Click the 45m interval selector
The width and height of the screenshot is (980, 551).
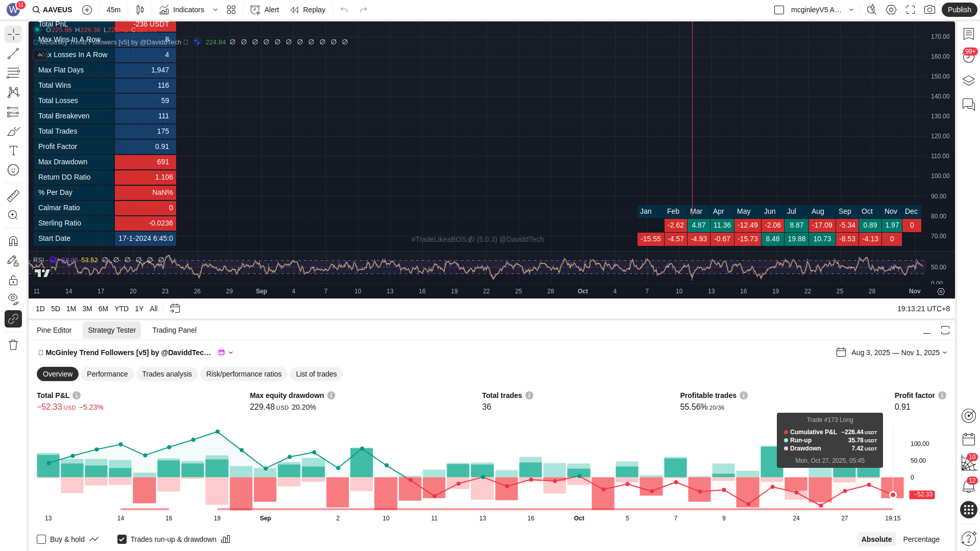[113, 10]
